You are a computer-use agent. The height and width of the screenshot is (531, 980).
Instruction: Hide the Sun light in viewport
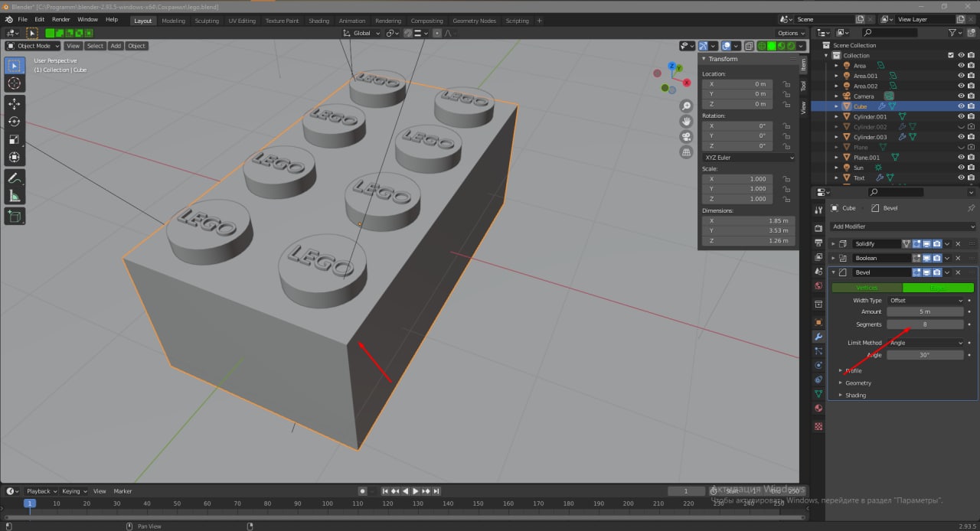click(961, 168)
